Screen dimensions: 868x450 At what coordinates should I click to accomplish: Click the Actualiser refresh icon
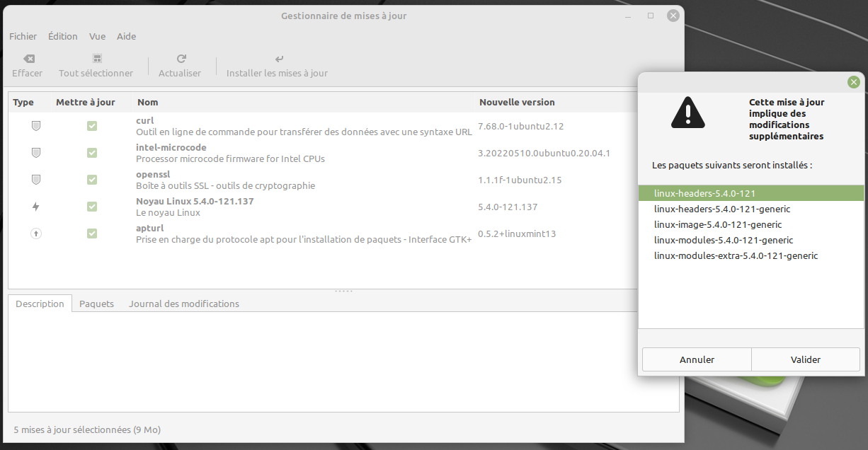pyautogui.click(x=181, y=59)
